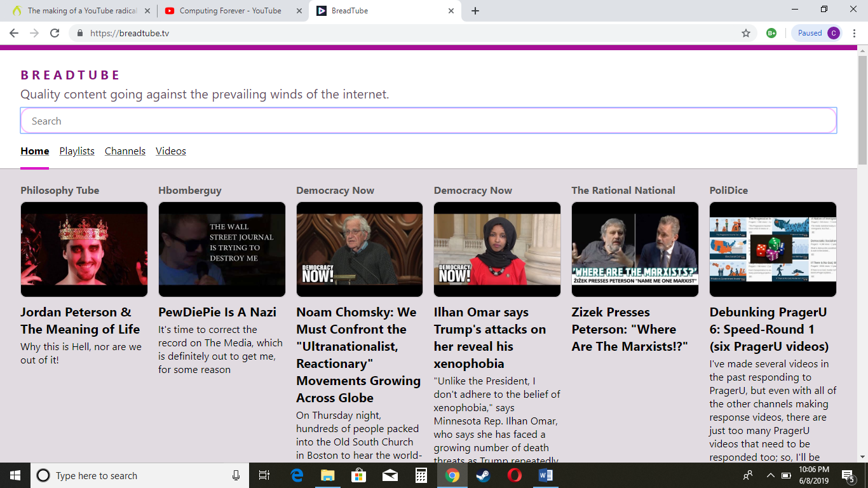Open the Videos navigation link
The image size is (868, 488).
[x=171, y=151]
